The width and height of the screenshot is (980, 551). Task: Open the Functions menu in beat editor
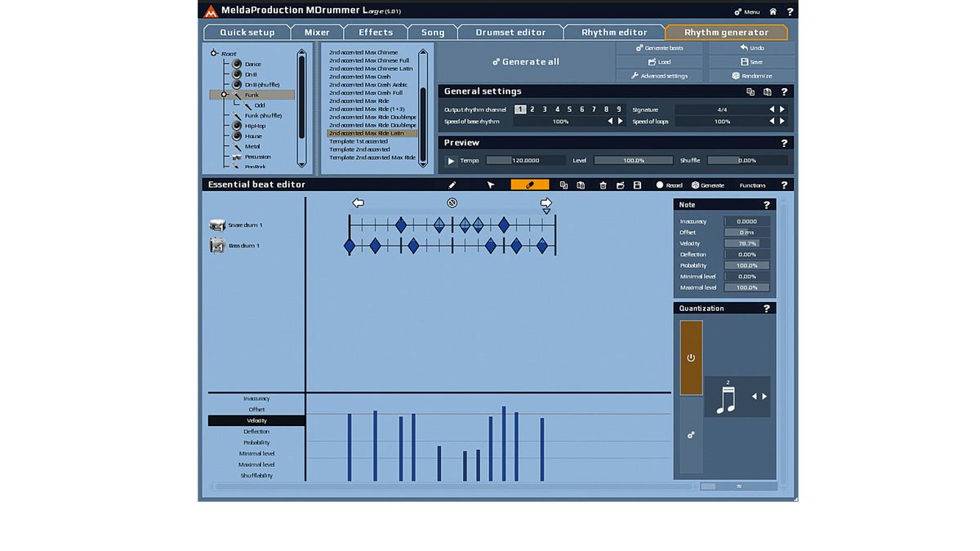pyautogui.click(x=752, y=185)
